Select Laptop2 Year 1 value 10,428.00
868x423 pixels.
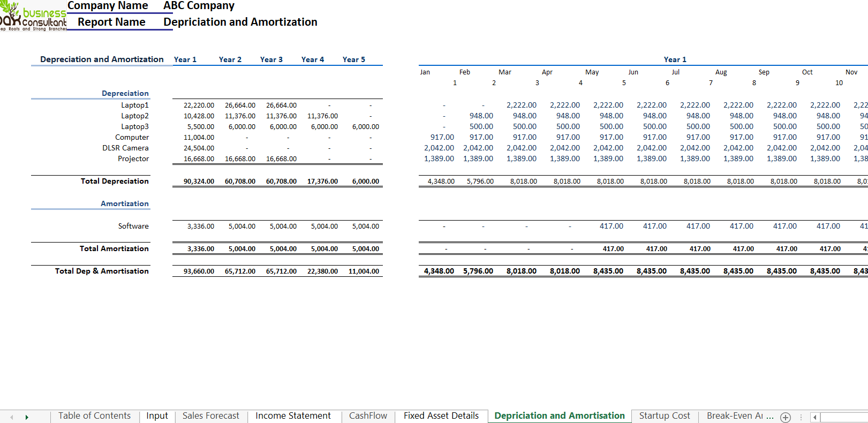point(199,116)
